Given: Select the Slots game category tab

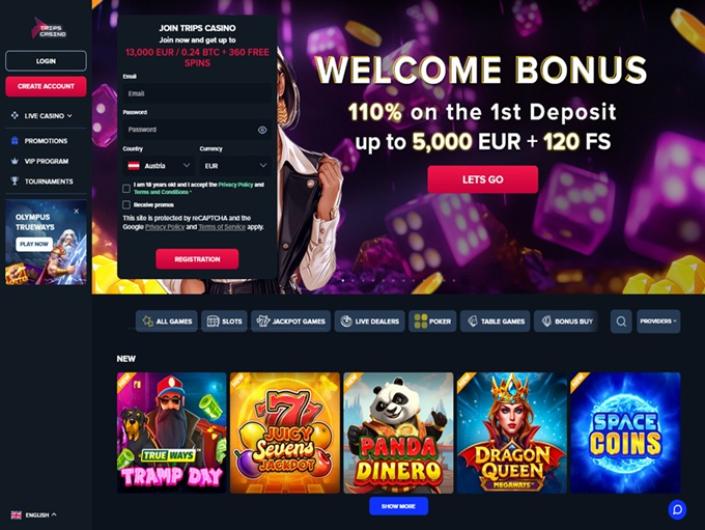Looking at the screenshot, I should [x=224, y=321].
